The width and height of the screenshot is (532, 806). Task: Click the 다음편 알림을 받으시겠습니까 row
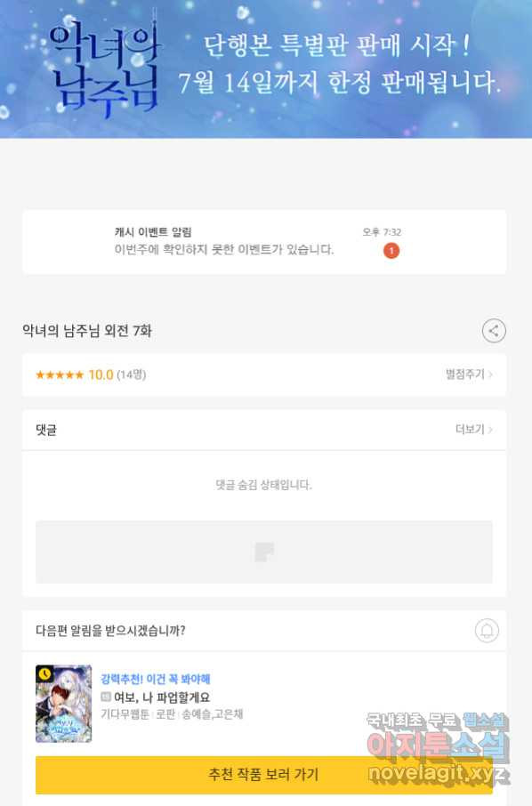click(264, 631)
